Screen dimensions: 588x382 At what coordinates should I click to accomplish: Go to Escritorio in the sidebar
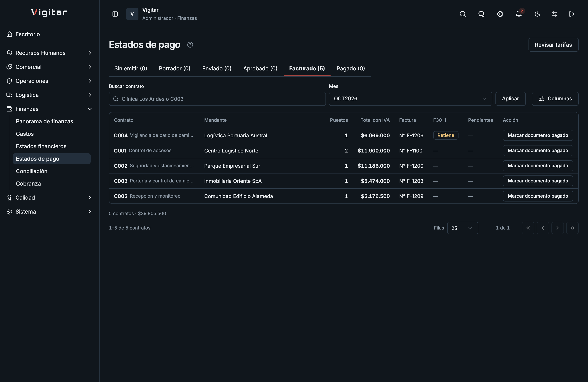[x=49, y=34]
